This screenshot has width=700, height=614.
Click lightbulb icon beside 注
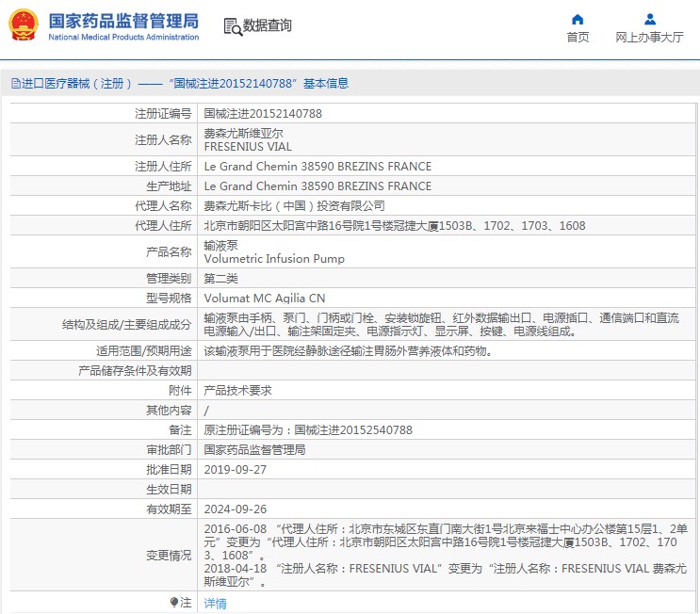pos(174,603)
